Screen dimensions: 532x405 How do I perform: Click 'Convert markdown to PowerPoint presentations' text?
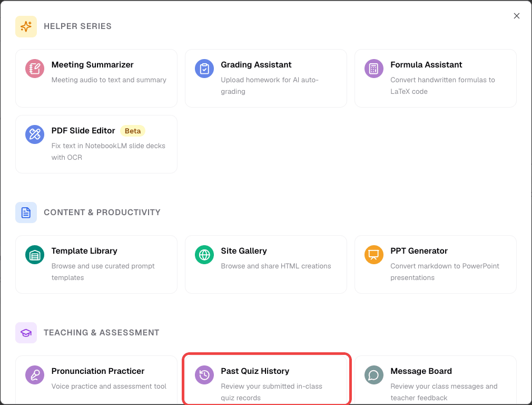pyautogui.click(x=445, y=272)
